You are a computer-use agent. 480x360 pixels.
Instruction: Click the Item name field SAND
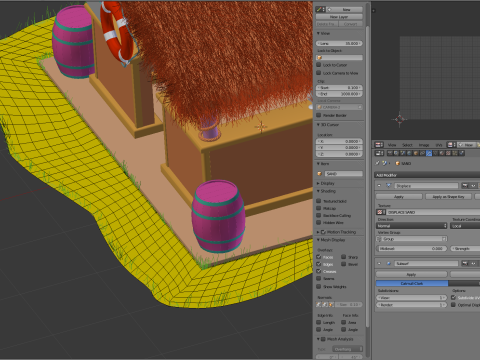[343, 174]
